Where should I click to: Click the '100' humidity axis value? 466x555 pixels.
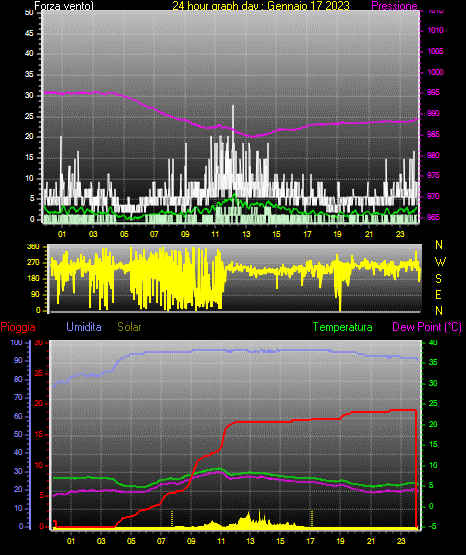coord(16,342)
